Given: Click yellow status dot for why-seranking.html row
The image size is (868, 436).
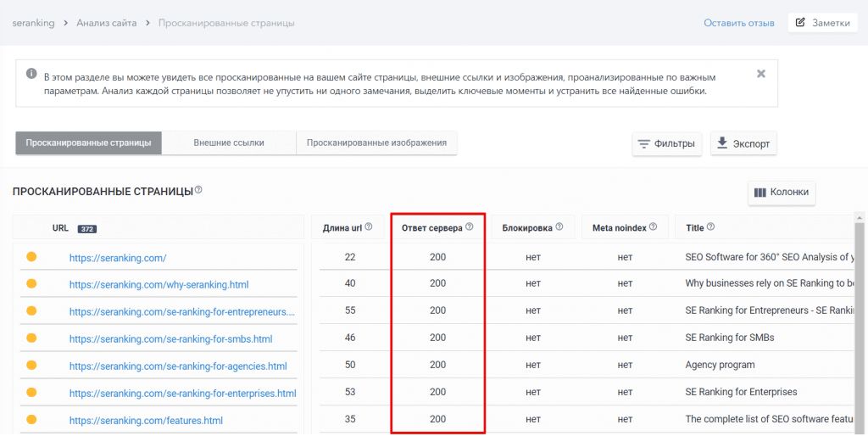Looking at the screenshot, I should pyautogui.click(x=31, y=284).
